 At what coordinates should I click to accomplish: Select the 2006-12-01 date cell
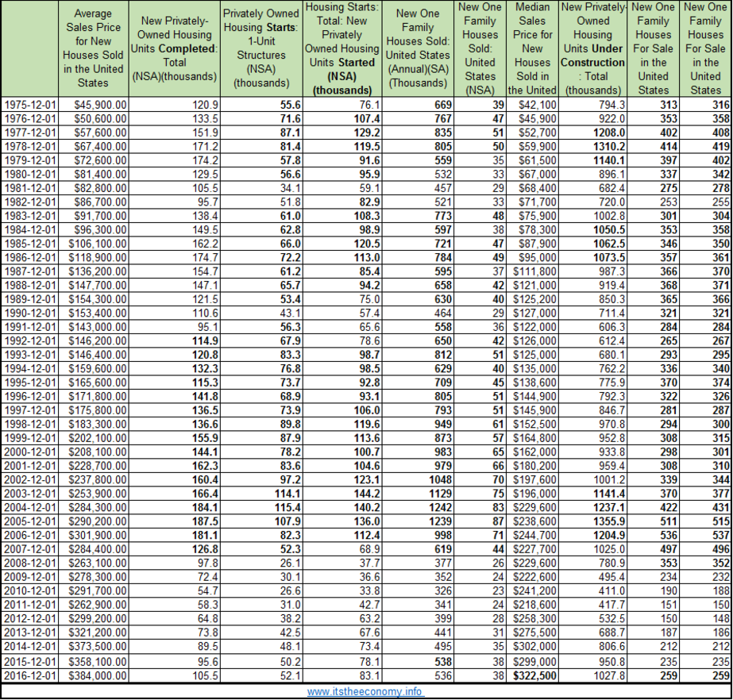(30, 535)
